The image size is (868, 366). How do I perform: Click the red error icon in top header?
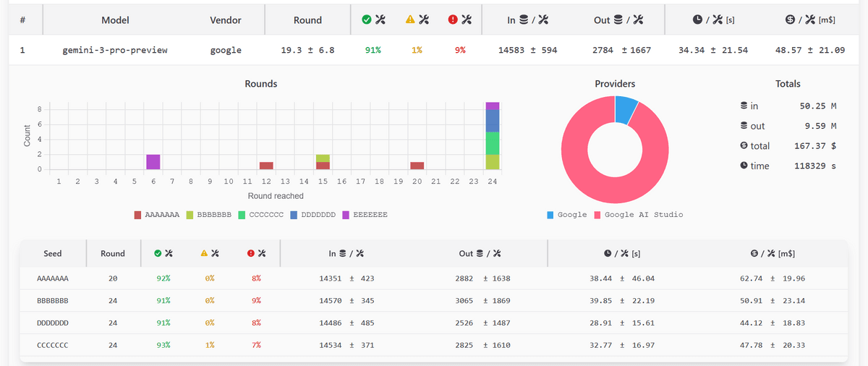(454, 20)
